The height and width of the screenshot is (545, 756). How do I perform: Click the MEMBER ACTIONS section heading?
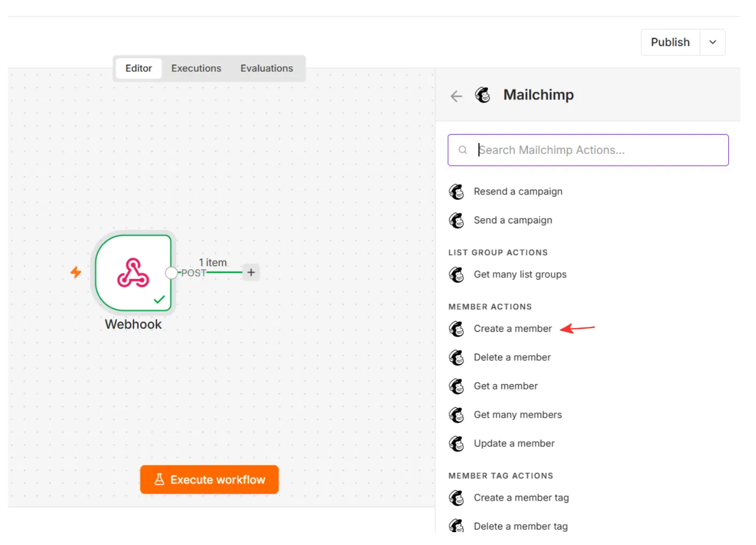490,307
